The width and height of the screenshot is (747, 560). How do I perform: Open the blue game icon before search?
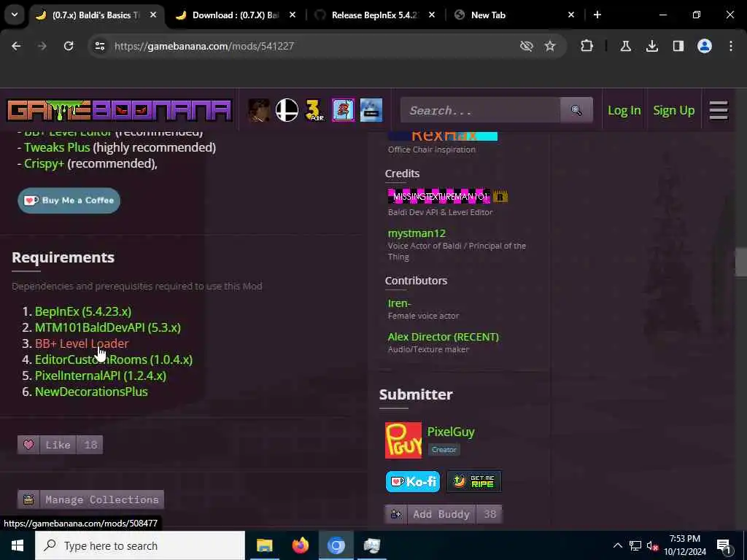371,111
